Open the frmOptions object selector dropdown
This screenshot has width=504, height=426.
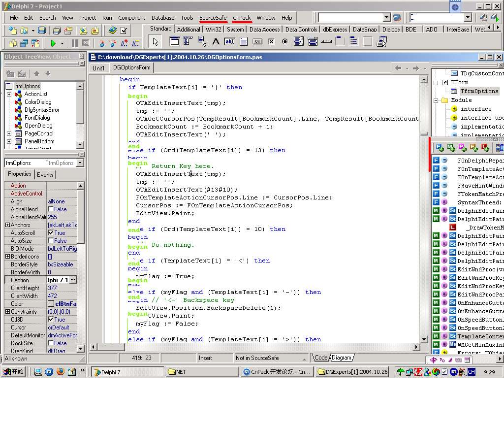(x=80, y=163)
